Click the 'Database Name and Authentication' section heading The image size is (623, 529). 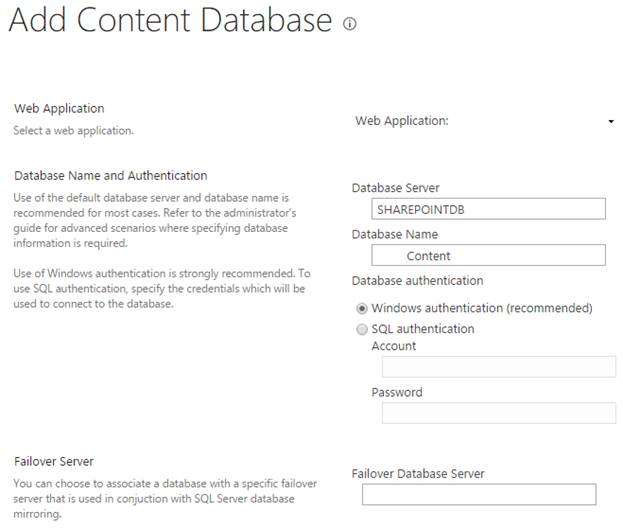point(111,176)
